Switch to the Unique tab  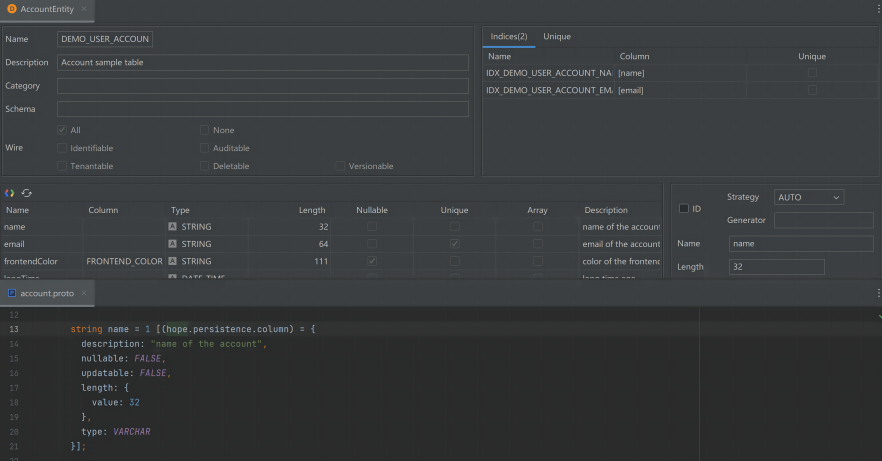coord(557,37)
